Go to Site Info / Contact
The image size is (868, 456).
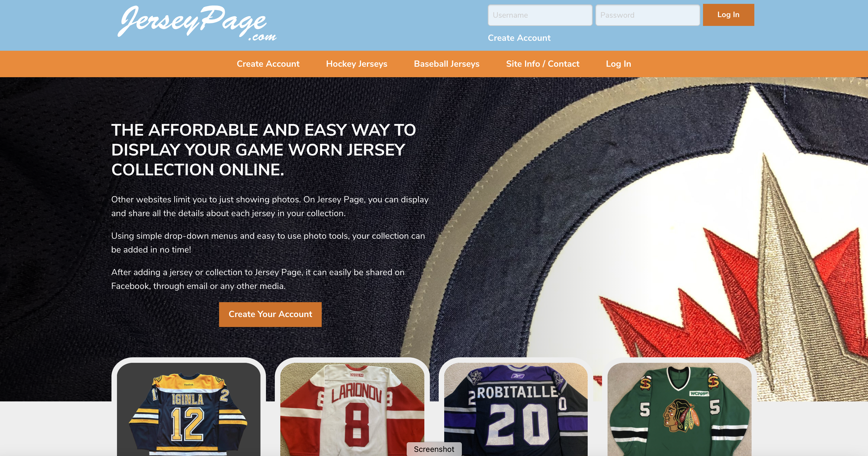click(x=542, y=64)
